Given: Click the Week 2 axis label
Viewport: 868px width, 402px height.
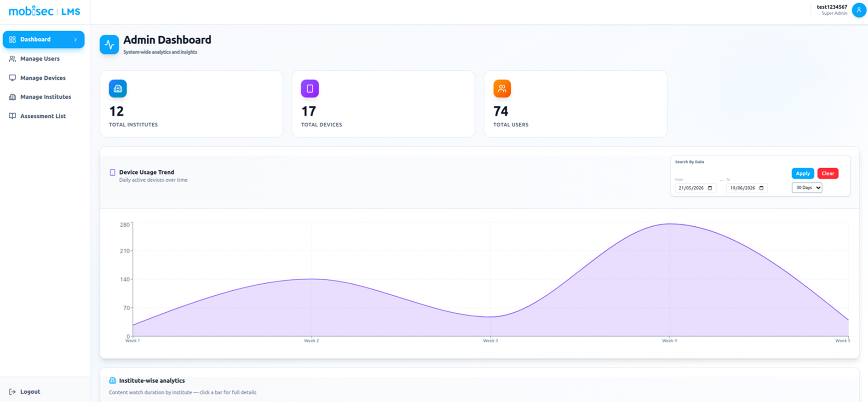Looking at the screenshot, I should [311, 341].
